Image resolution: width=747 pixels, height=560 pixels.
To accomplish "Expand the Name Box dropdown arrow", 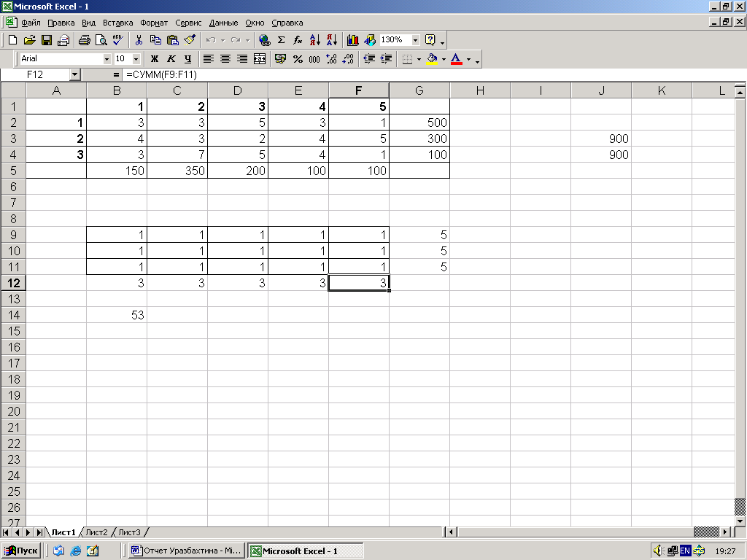I will click(x=74, y=75).
